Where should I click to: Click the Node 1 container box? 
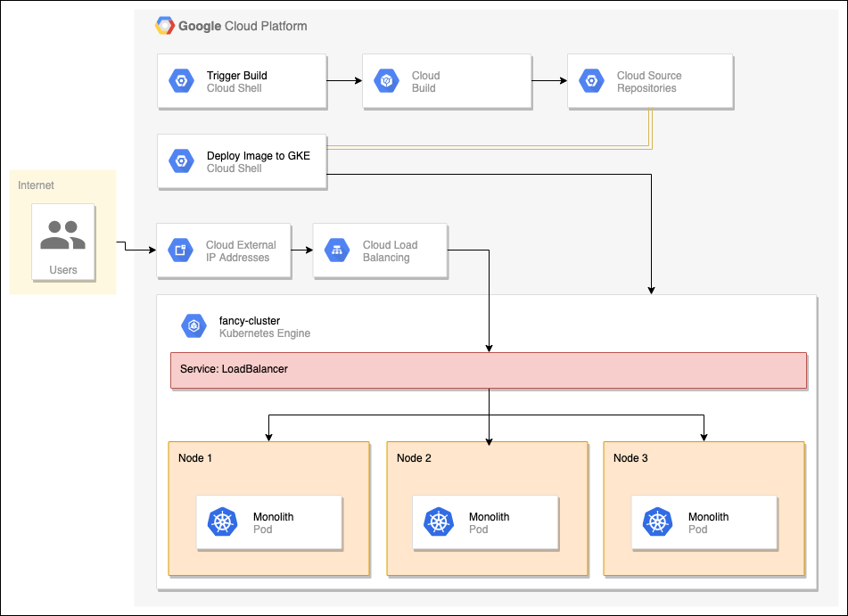268,508
